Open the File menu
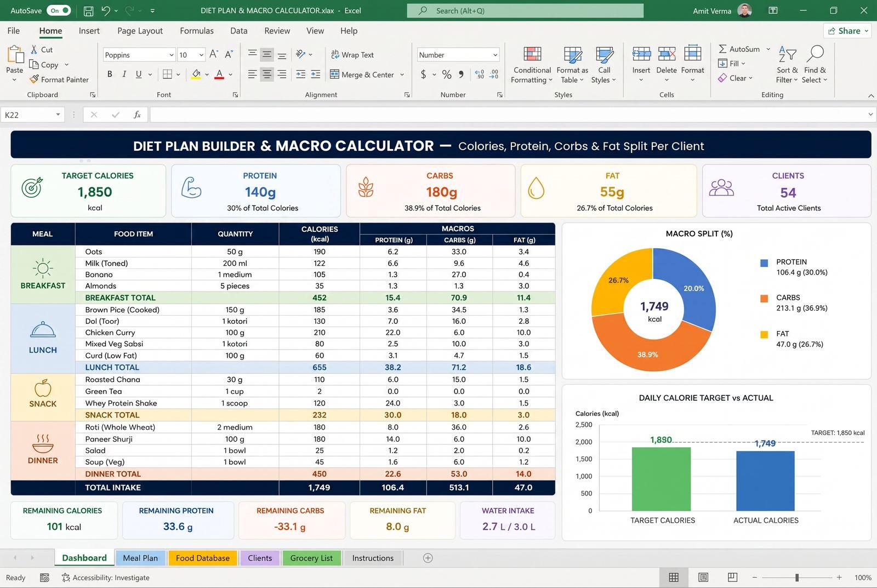This screenshot has height=588, width=877. [14, 31]
